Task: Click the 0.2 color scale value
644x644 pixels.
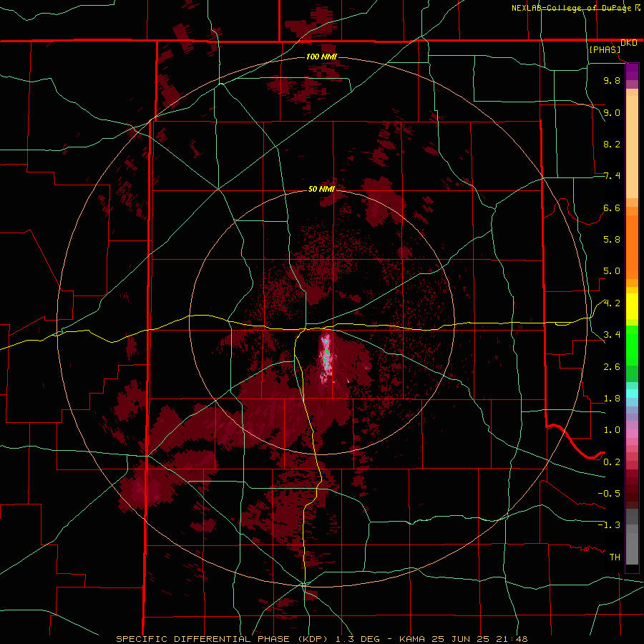Action: coord(612,462)
